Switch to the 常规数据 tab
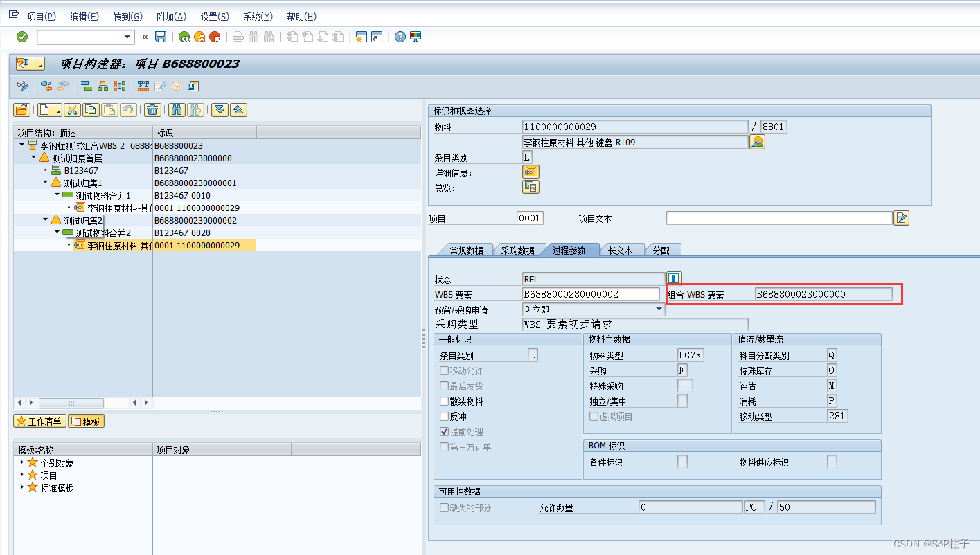 click(x=466, y=251)
